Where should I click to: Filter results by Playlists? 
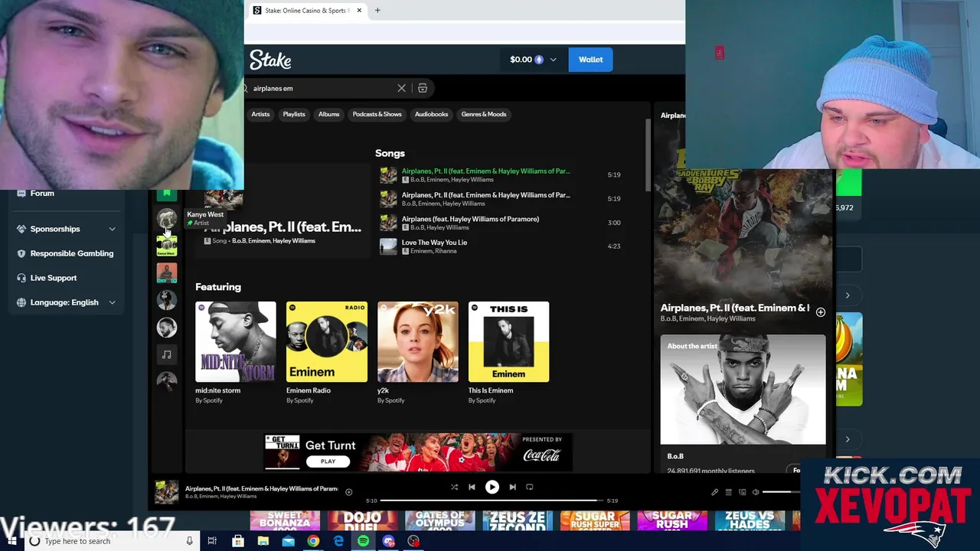(294, 114)
